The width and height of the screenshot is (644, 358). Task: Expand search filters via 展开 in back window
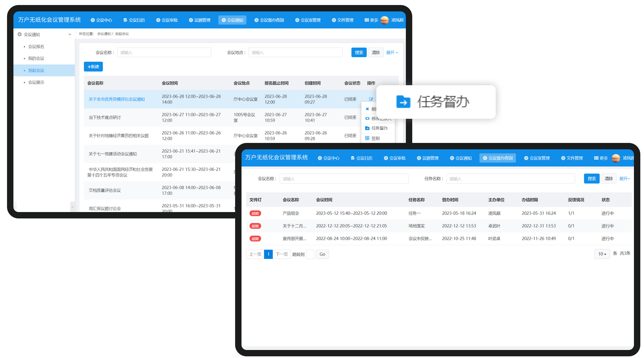[x=392, y=53]
